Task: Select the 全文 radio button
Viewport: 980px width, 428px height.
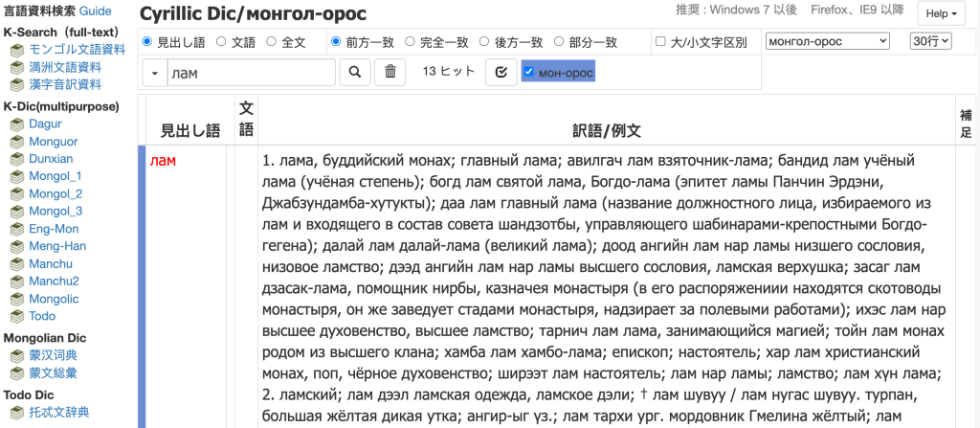Action: 272,42
